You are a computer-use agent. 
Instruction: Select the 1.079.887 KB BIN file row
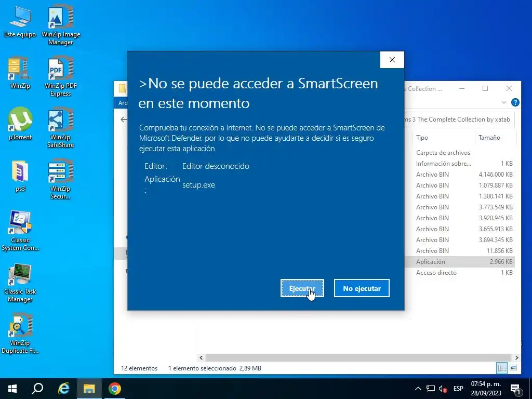(460, 185)
